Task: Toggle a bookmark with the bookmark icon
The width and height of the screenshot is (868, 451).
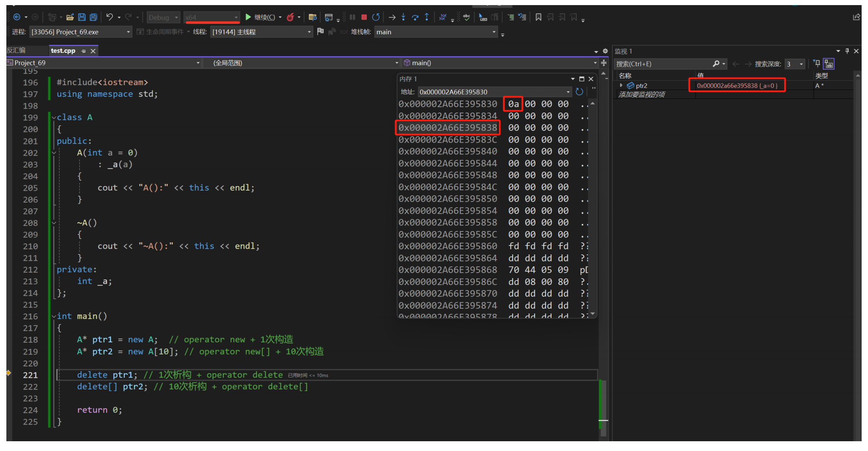Action: (538, 17)
